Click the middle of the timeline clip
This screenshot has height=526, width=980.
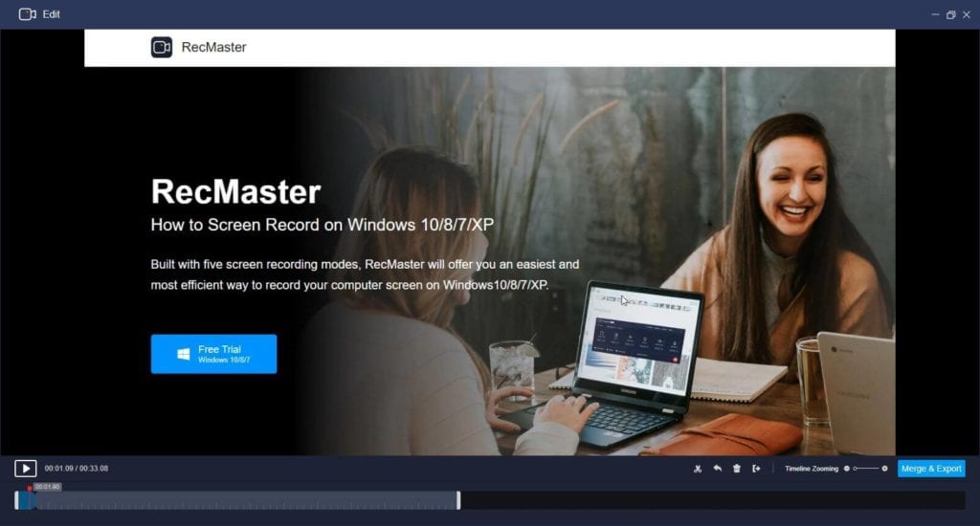click(237, 500)
